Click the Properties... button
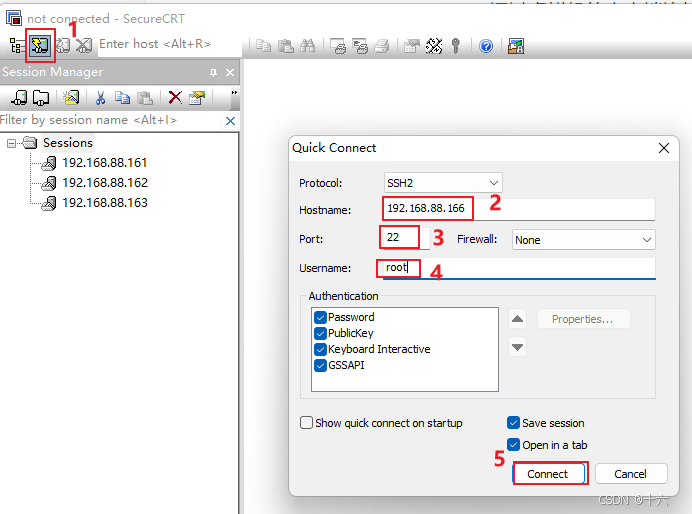The image size is (692, 514). click(583, 319)
